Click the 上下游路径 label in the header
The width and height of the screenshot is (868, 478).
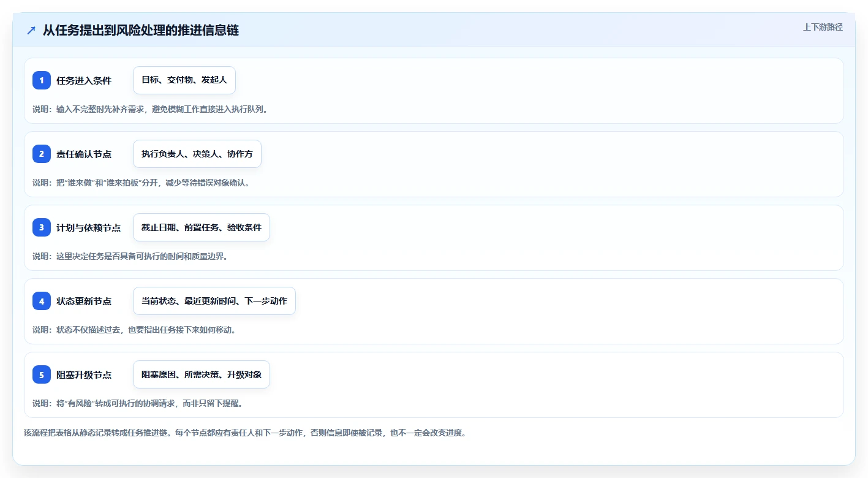tap(823, 27)
